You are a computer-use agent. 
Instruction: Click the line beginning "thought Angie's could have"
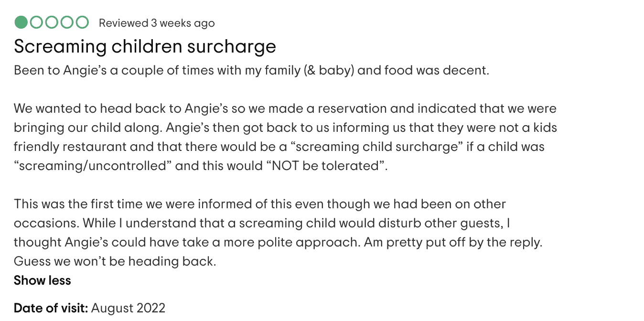pyautogui.click(x=278, y=242)
